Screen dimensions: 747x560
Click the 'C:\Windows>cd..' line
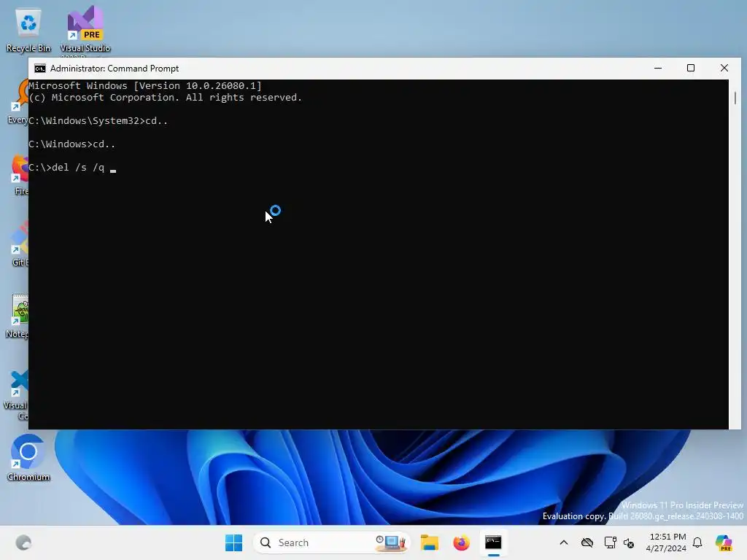pos(72,144)
